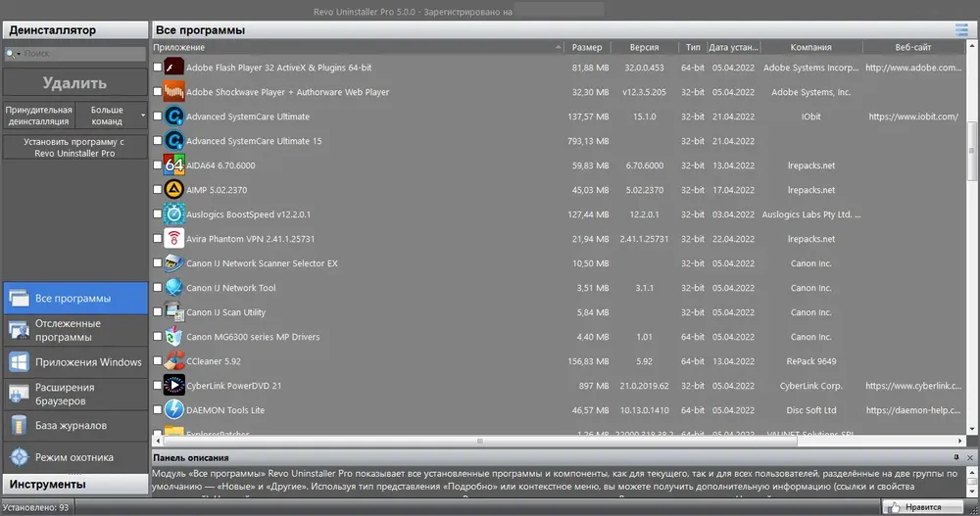Sort by the Размер column header
This screenshot has width=980, height=516.
587,47
